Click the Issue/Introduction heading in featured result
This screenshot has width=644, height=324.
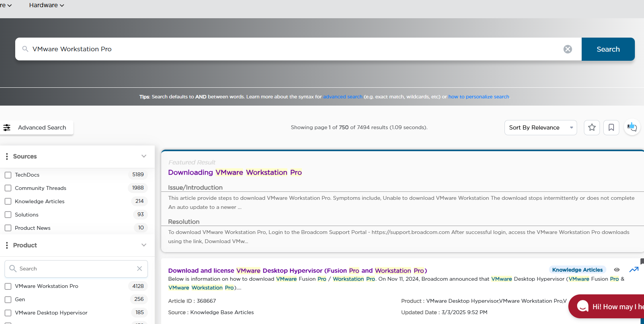click(195, 188)
